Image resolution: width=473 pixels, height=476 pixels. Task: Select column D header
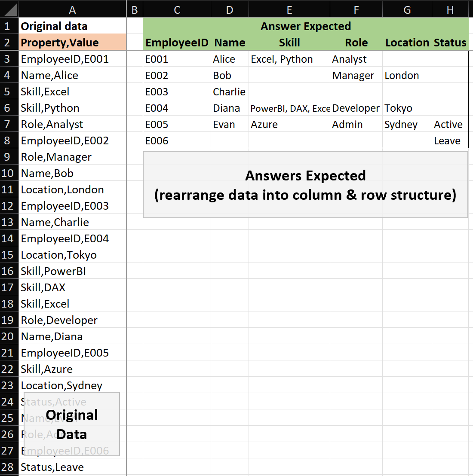[230, 9]
